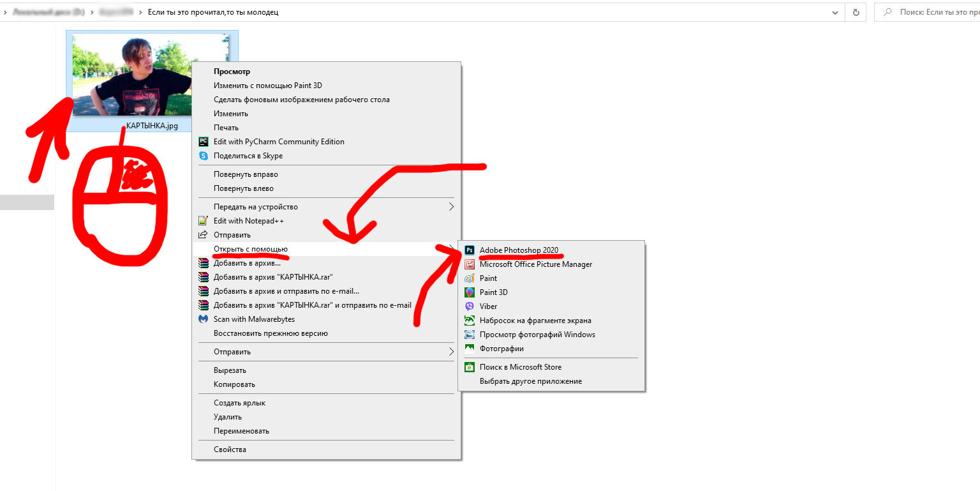This screenshot has width=980, height=491.
Task: Expand lower Отправить submenu arrow
Action: pos(451,352)
